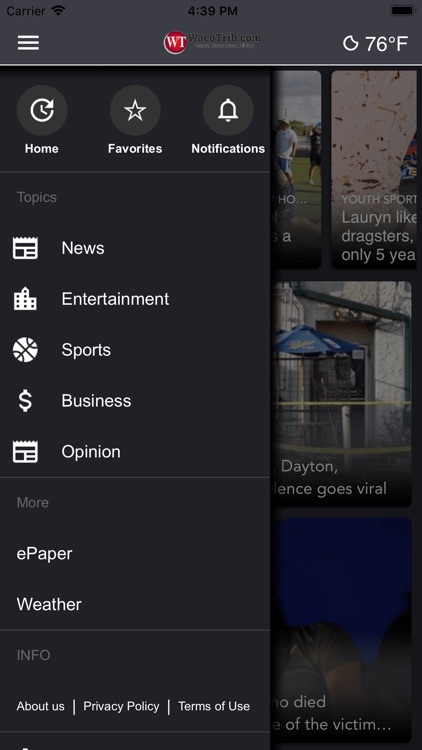Tap the News newspaper icon
Viewport: 422px width, 750px height.
25,248
